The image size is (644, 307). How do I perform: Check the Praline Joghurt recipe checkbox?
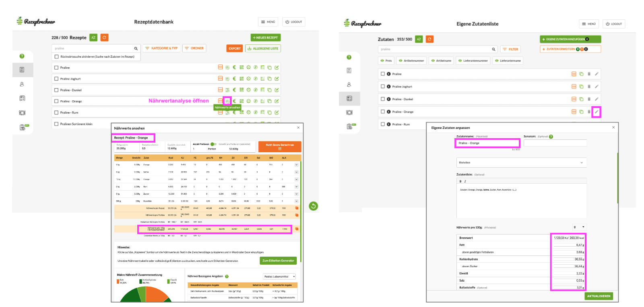[x=56, y=79]
